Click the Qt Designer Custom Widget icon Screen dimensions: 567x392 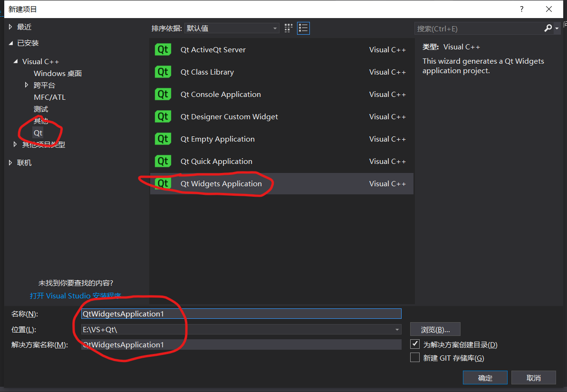coord(163,116)
